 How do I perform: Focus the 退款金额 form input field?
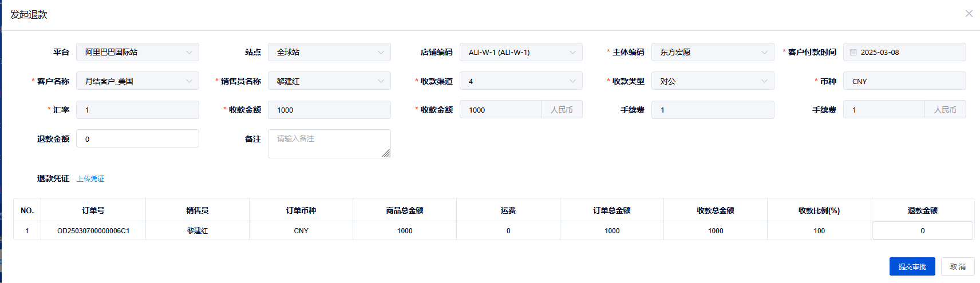[x=137, y=139]
